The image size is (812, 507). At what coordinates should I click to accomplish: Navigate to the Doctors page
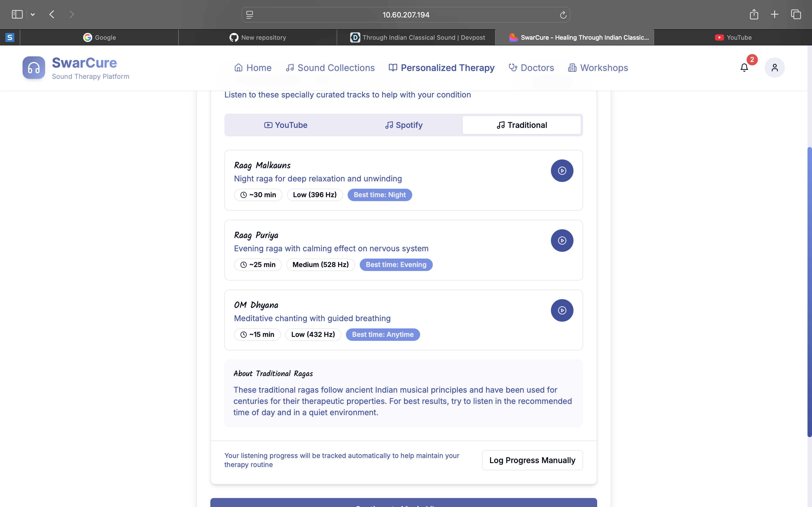(x=531, y=68)
